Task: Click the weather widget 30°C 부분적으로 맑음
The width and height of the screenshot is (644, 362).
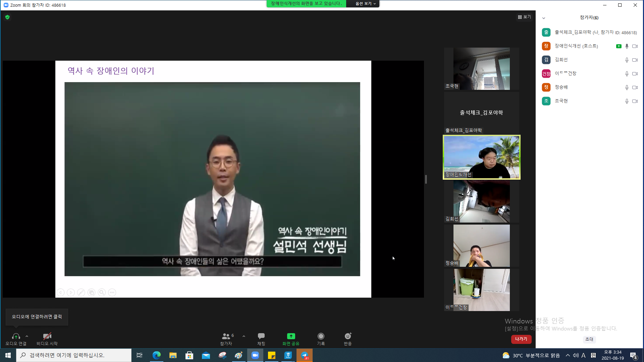Action: (x=531, y=355)
